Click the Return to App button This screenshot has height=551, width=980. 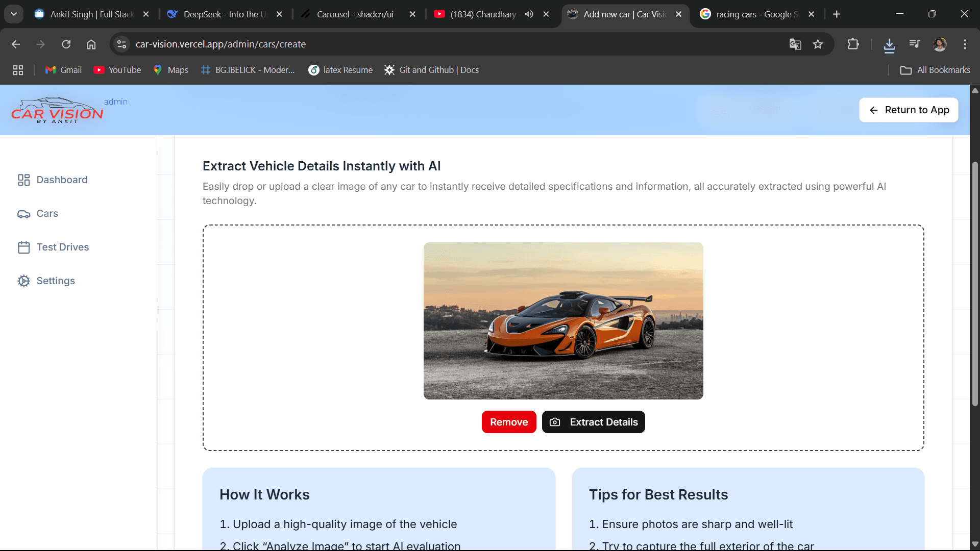click(909, 110)
